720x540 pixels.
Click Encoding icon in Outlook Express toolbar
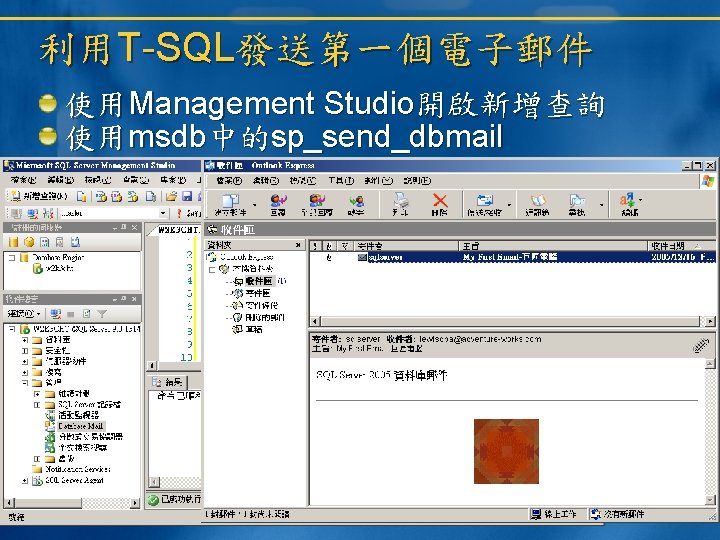click(629, 204)
